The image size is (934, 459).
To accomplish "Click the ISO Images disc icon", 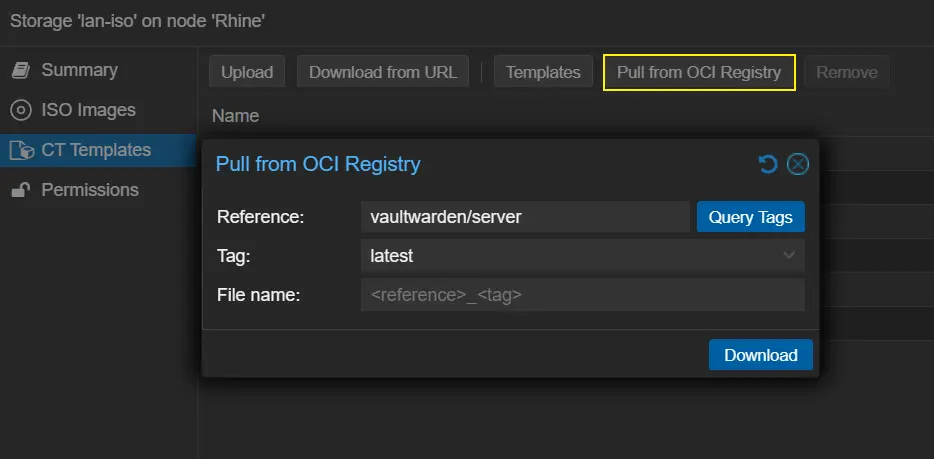I will click(x=21, y=110).
